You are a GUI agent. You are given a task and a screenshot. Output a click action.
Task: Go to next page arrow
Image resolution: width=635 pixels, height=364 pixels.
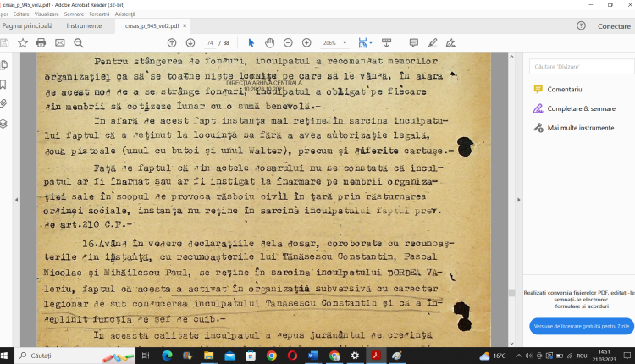(x=190, y=42)
